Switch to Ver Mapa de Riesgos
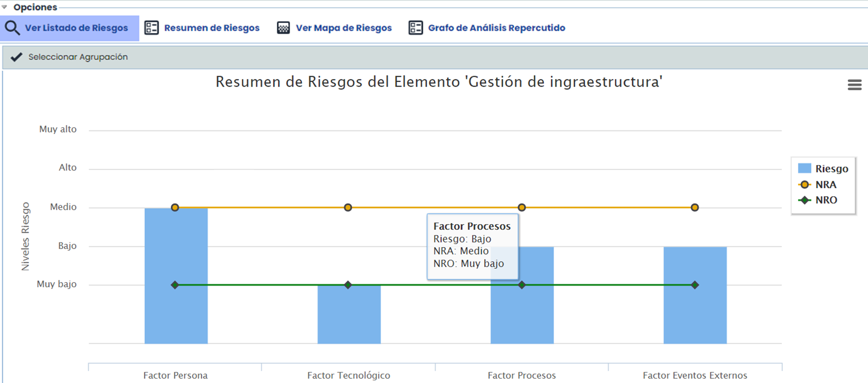Screen dimensions: 868x383 [344, 28]
